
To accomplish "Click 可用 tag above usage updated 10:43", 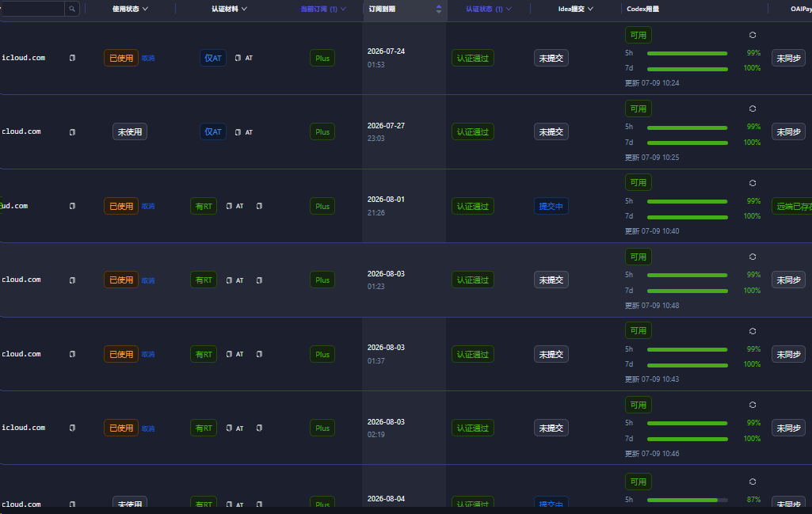I will pyautogui.click(x=638, y=331).
